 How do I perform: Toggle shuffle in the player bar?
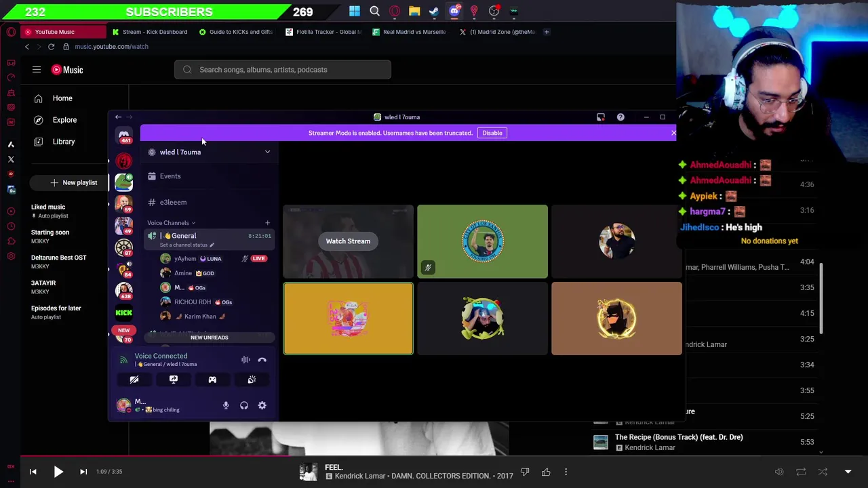(x=823, y=472)
